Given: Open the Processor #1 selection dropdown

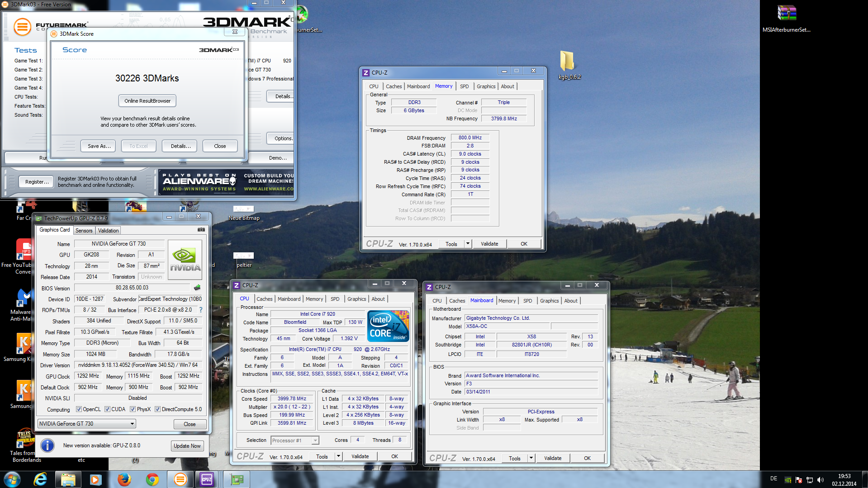Looking at the screenshot, I should click(x=295, y=441).
